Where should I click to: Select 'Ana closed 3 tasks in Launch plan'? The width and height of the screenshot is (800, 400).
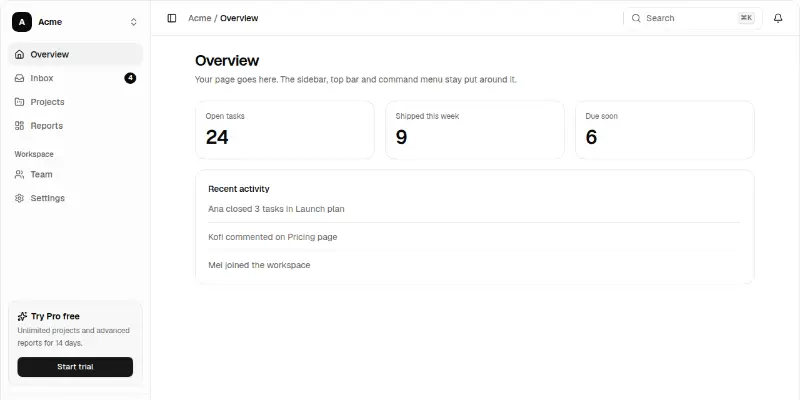point(276,209)
